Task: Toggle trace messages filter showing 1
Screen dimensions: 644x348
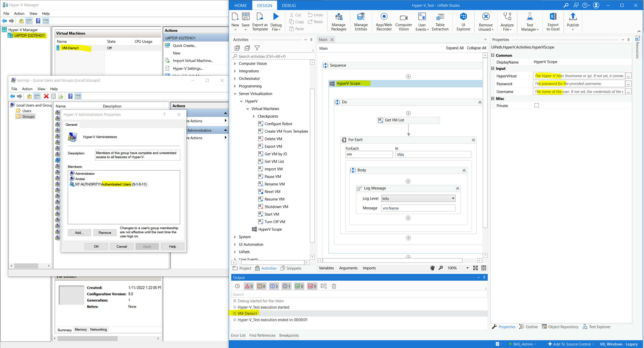Action: (x=287, y=286)
